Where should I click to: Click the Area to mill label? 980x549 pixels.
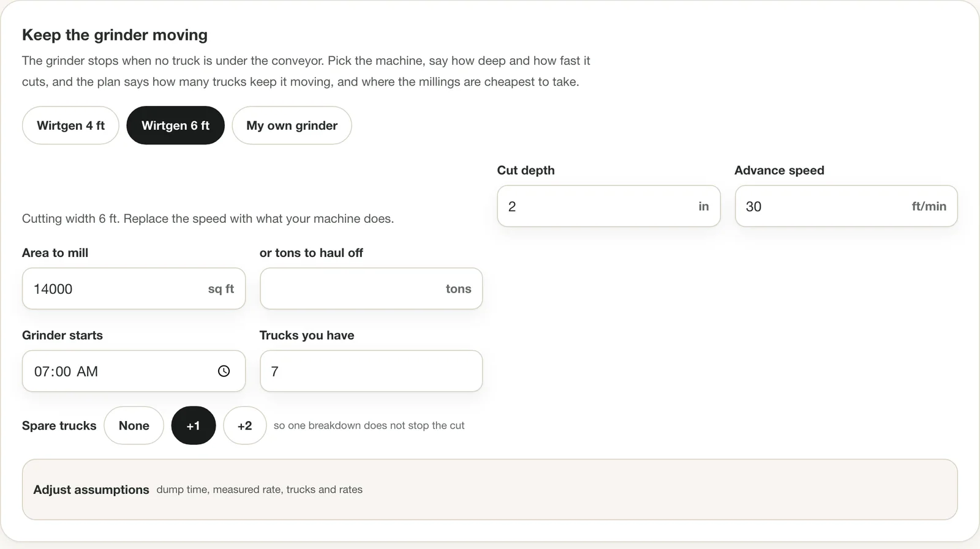(55, 253)
